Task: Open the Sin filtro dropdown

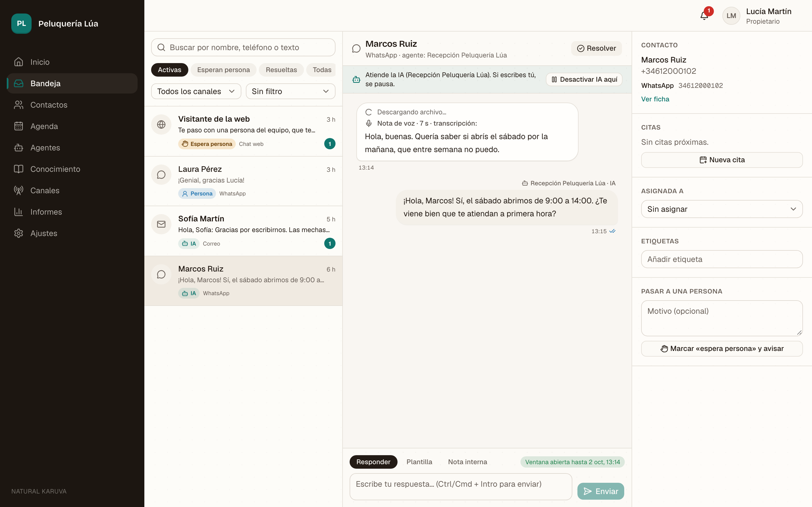Action: pyautogui.click(x=290, y=91)
